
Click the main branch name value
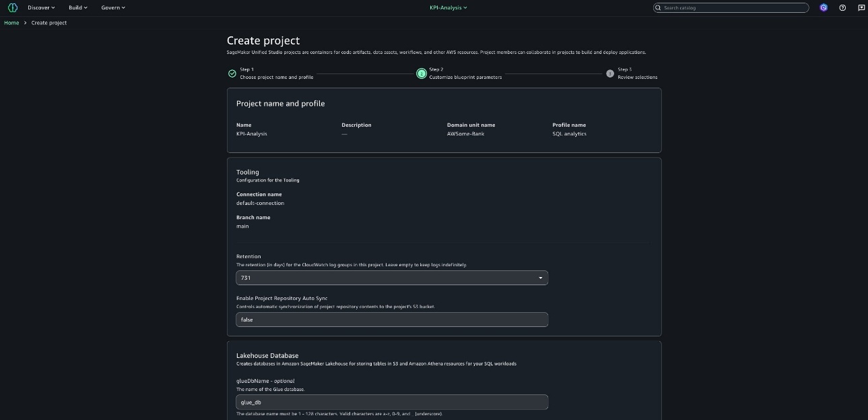point(242,227)
